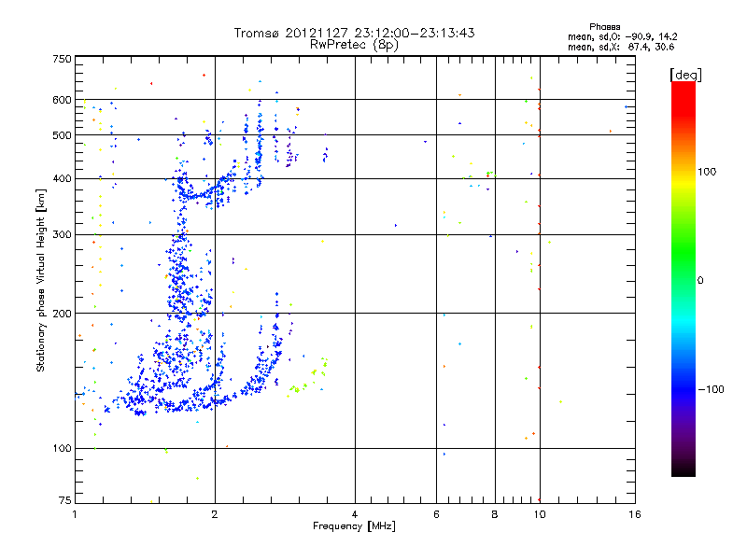Image resolution: width=747 pixels, height=560 pixels.
Task: Click the y-axis tick label "500"
Action: pos(62,135)
